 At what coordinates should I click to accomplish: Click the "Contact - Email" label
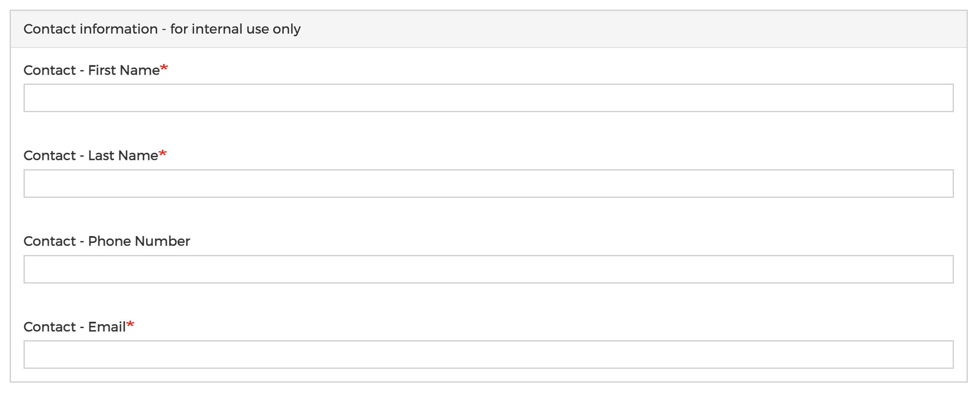[x=75, y=327]
